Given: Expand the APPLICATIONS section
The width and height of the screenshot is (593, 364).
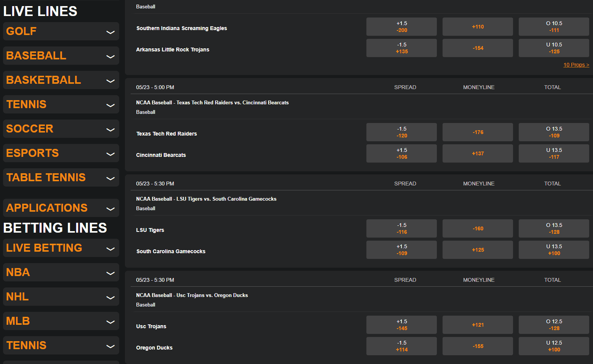Looking at the screenshot, I should point(61,208).
